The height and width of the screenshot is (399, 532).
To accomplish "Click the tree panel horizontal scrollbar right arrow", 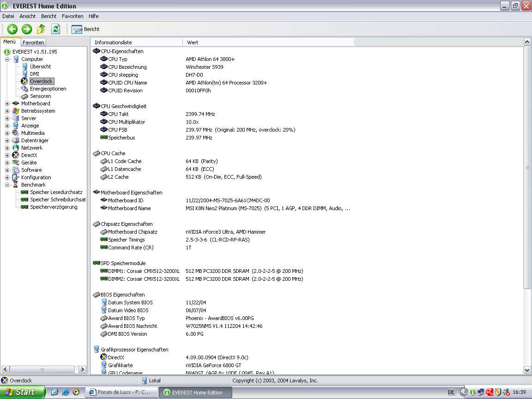I will 82,369.
